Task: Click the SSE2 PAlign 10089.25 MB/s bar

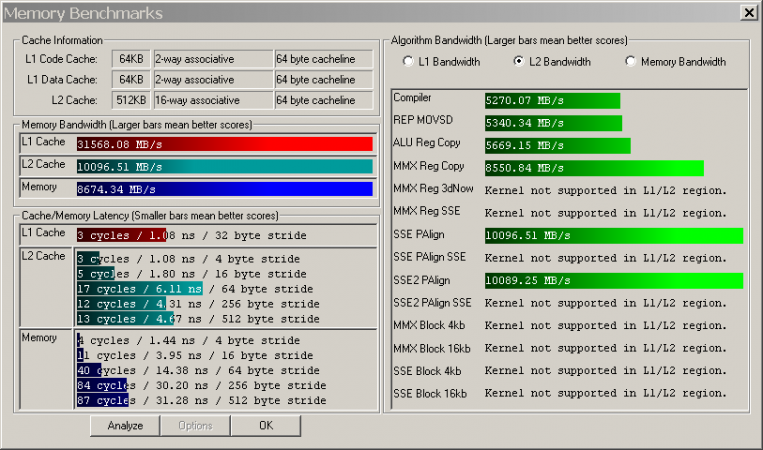Action: click(614, 280)
